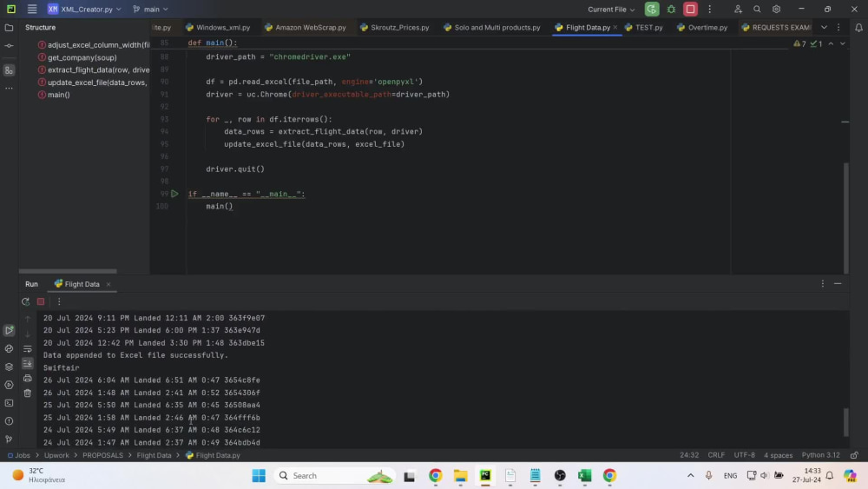Clear all console output trash icon
868x489 pixels.
coord(27,393)
